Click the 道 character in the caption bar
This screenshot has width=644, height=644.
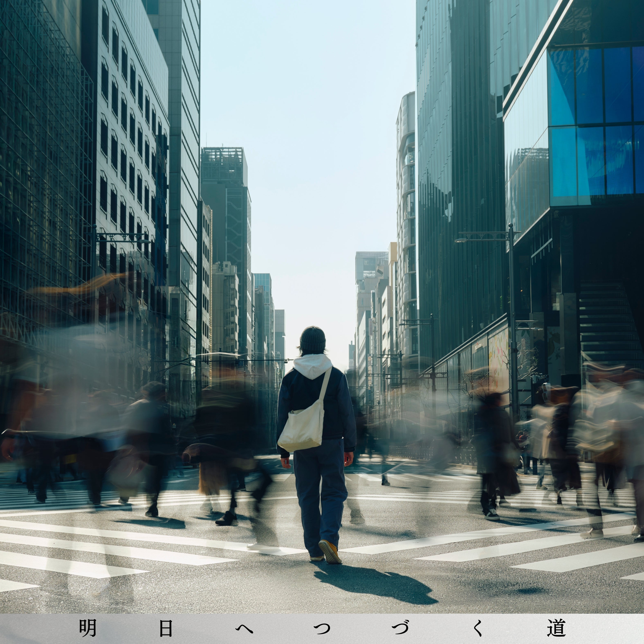coord(556,628)
